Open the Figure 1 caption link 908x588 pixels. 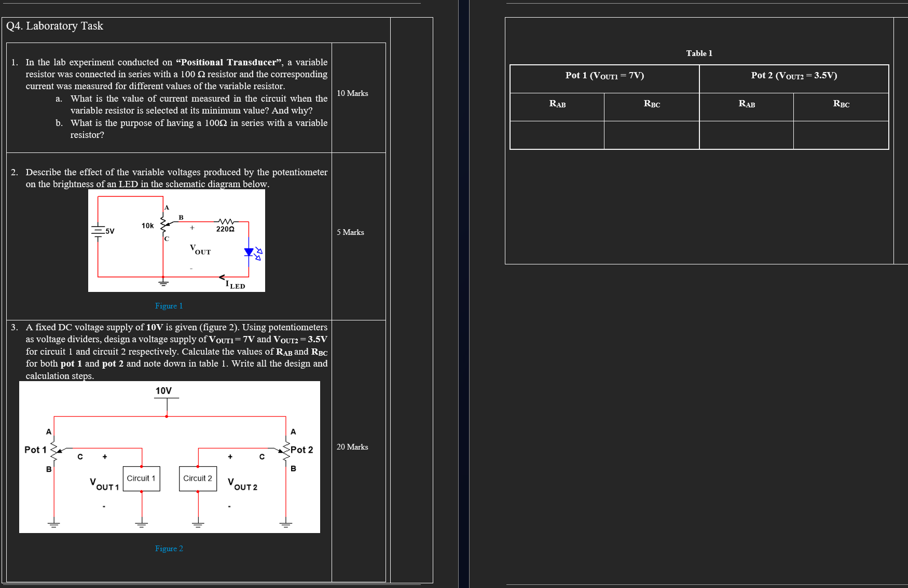click(x=169, y=306)
